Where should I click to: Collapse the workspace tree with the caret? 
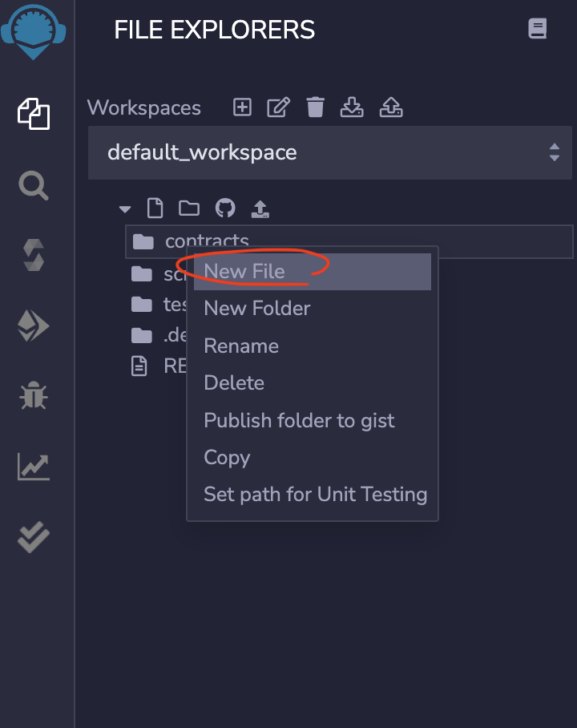pos(125,209)
